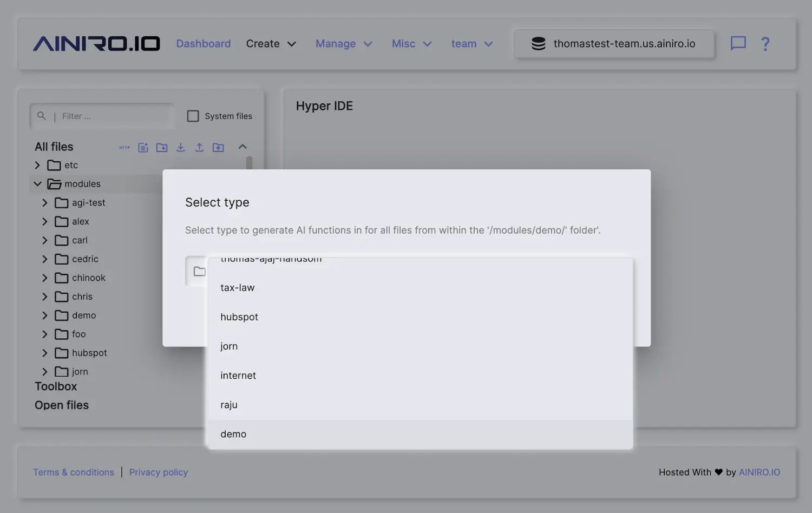
Task: Select the chinook folder
Action: (80, 278)
